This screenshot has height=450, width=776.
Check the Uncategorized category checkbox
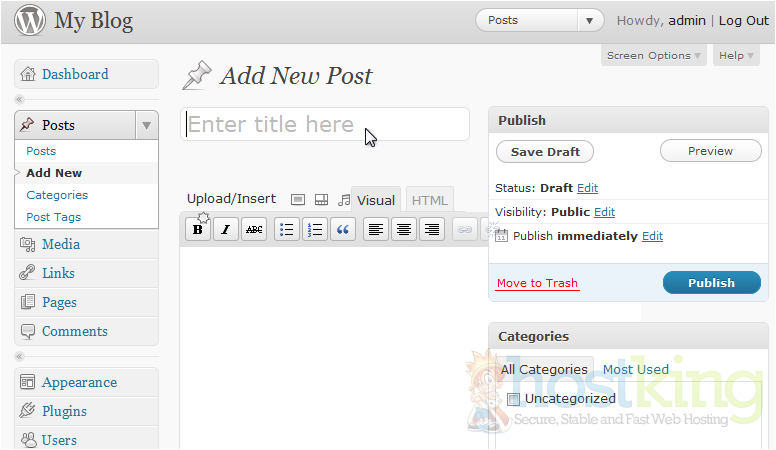(x=514, y=399)
